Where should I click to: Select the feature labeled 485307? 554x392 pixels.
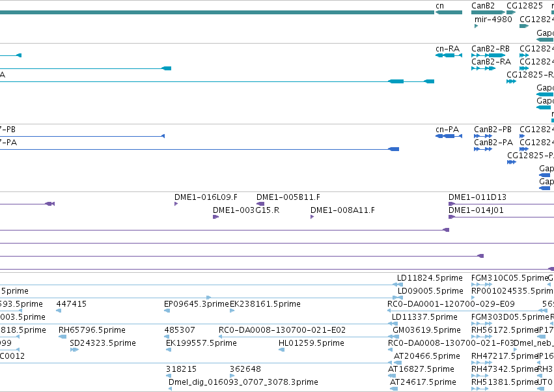tap(167, 337)
